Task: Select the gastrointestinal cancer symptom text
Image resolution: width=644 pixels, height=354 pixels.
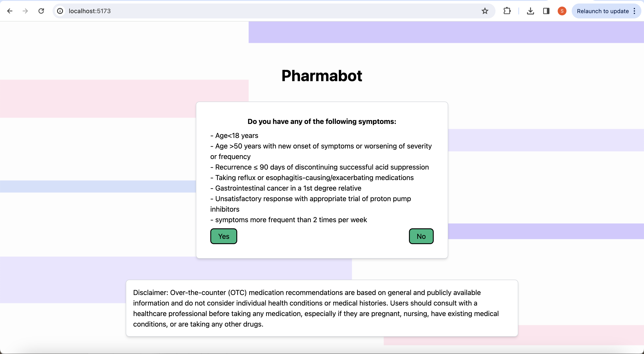Action: point(285,188)
